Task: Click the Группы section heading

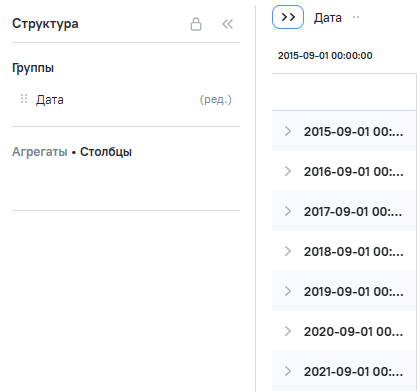Action: pos(33,68)
